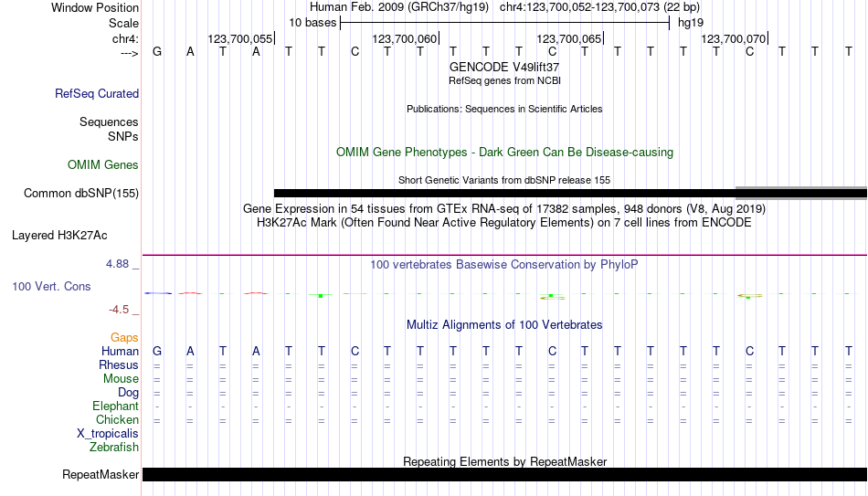Click the gray dbSNP variant segment
The width and height of the screenshot is (868, 496).
click(x=801, y=193)
